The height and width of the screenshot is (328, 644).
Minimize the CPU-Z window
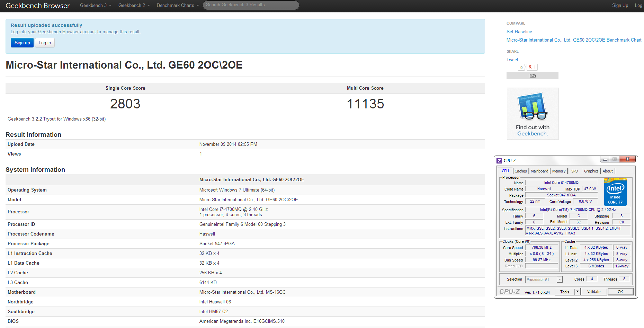[605, 159]
